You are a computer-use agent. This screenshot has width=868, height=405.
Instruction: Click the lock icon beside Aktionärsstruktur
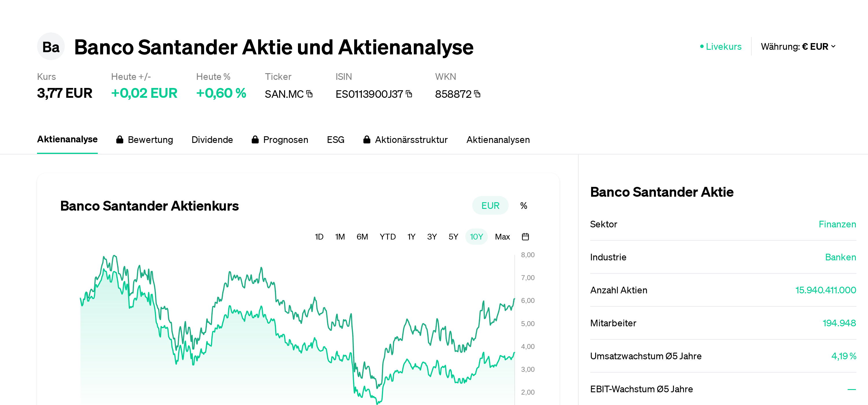[367, 140]
